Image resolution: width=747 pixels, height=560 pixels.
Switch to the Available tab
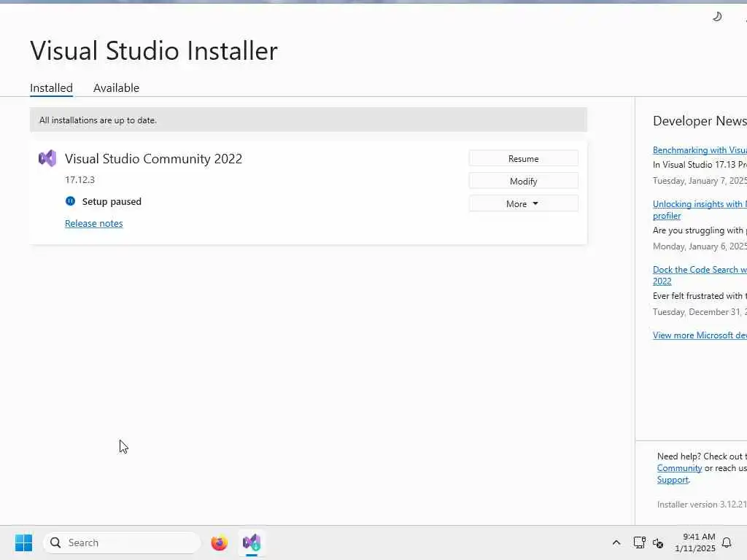pyautogui.click(x=116, y=88)
